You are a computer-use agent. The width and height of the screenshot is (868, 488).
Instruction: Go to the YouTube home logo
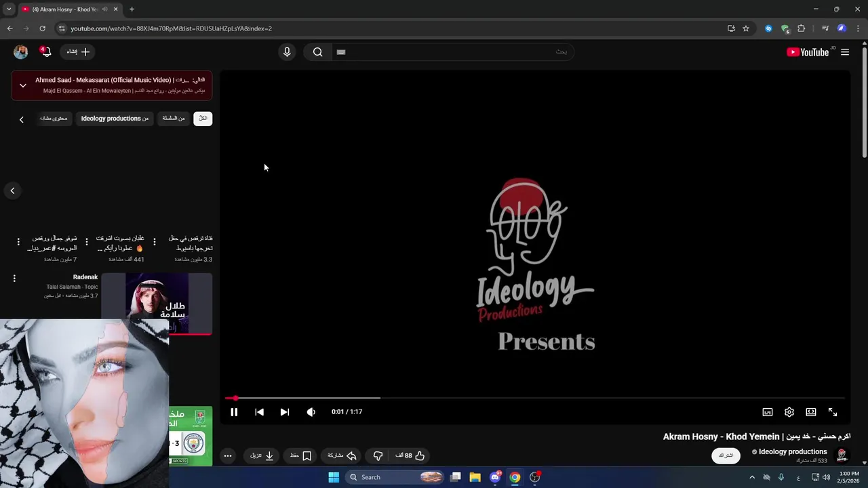(x=808, y=52)
